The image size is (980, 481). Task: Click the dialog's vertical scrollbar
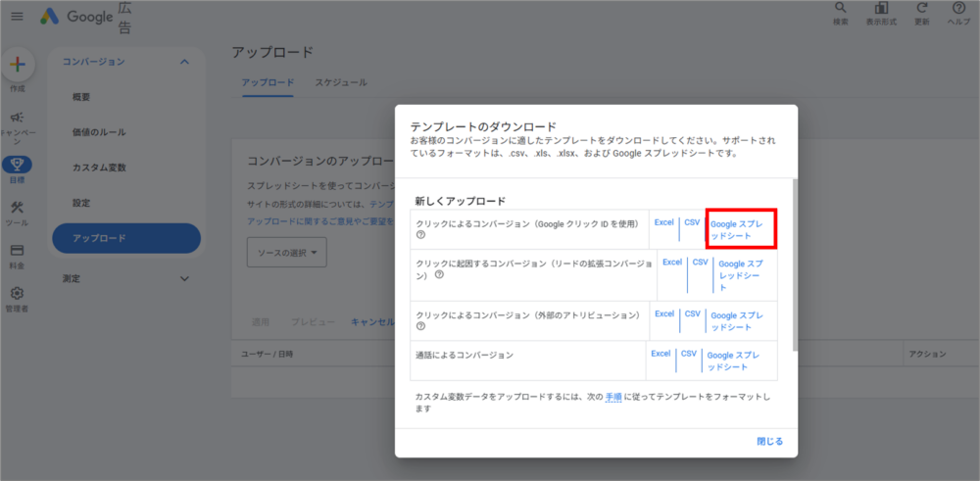(x=794, y=265)
